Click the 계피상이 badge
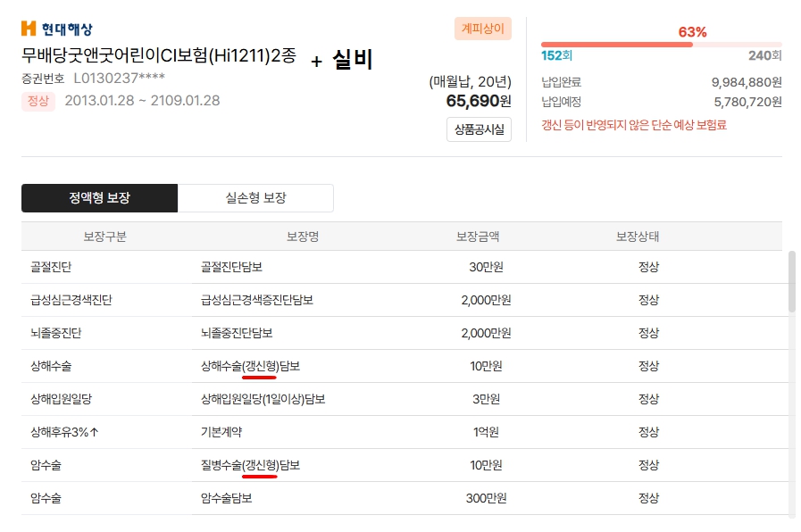This screenshot has height=532, width=801. (483, 29)
